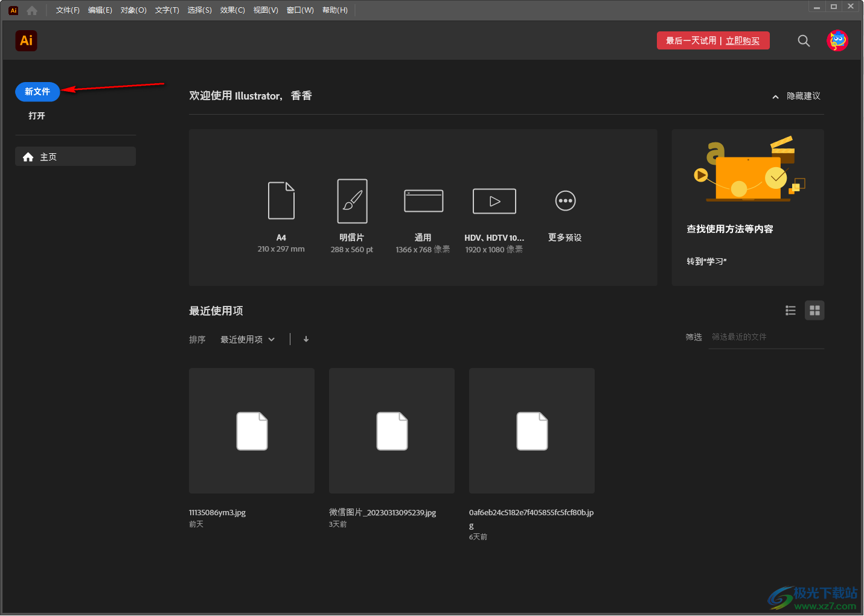Click the small Ai app icon in title bar
The image size is (864, 616).
coord(13,10)
